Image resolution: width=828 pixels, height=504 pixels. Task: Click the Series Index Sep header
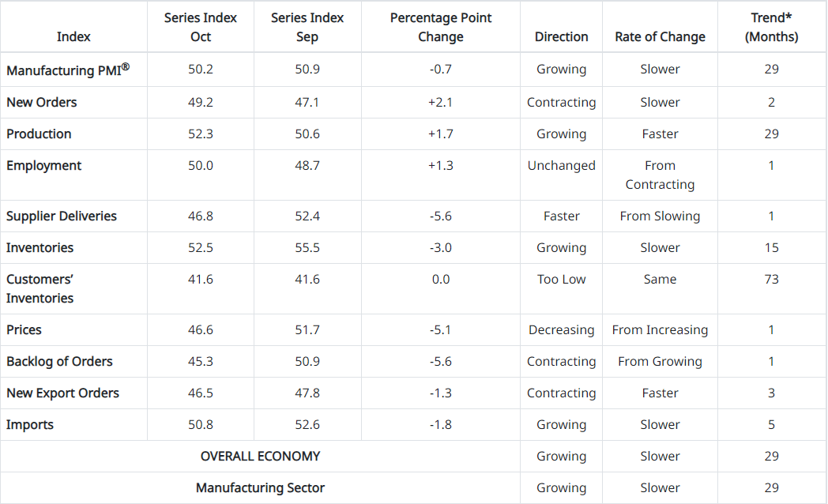307,27
